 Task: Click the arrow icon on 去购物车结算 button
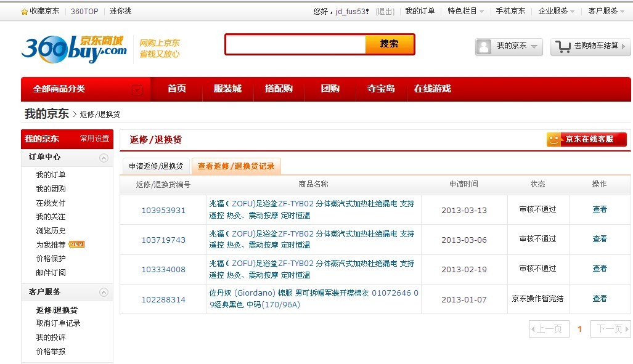(x=624, y=46)
